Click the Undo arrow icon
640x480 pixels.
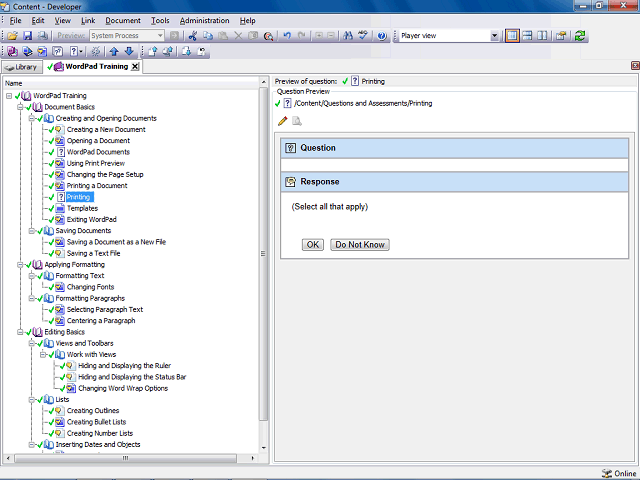point(287,36)
